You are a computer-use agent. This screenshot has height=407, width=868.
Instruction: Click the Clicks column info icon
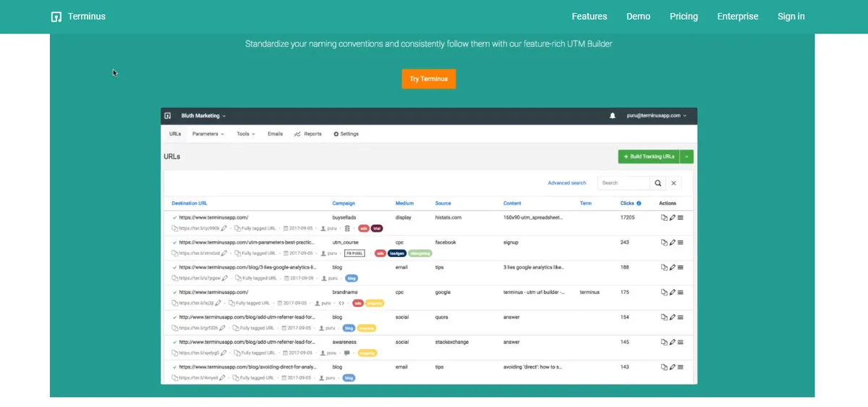pyautogui.click(x=639, y=204)
